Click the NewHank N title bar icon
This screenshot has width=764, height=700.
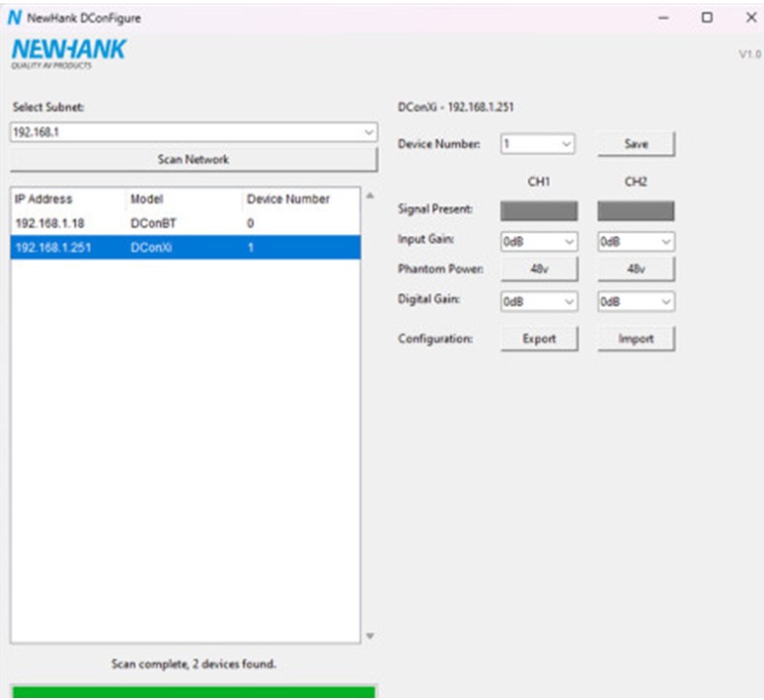15,18
